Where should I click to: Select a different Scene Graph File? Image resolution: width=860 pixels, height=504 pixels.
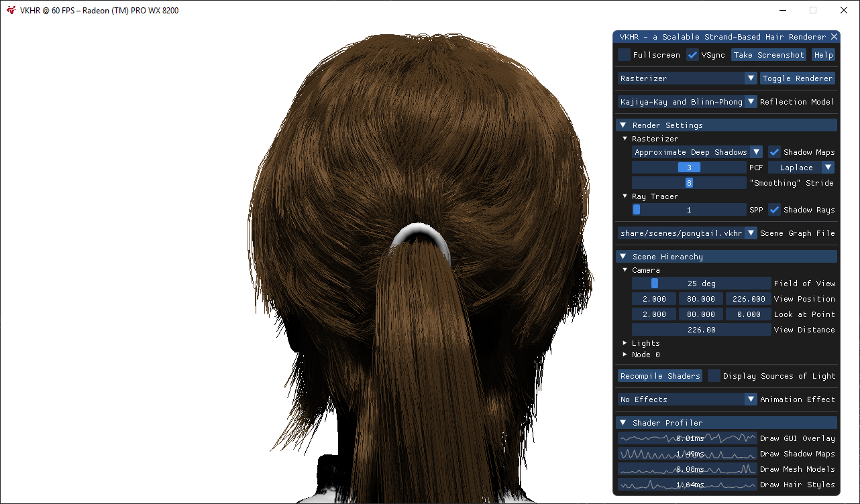[x=688, y=233]
